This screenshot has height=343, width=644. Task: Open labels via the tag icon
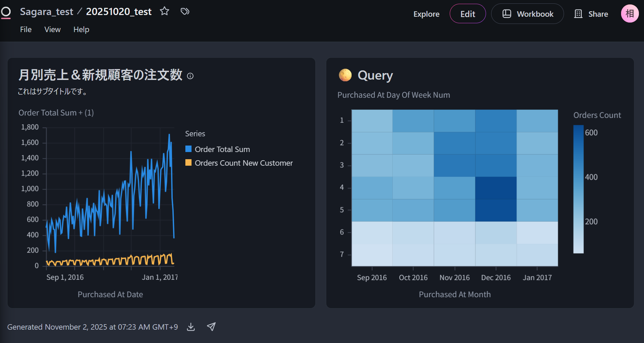tap(185, 11)
